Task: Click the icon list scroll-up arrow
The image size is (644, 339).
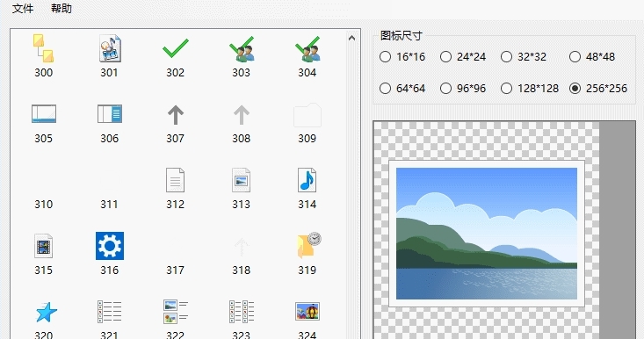Action: pyautogui.click(x=351, y=38)
